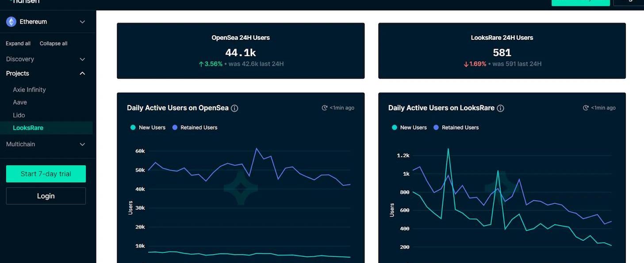
Task: Toggle Retained Users series in LooksRare chart legend
Action: click(456, 127)
